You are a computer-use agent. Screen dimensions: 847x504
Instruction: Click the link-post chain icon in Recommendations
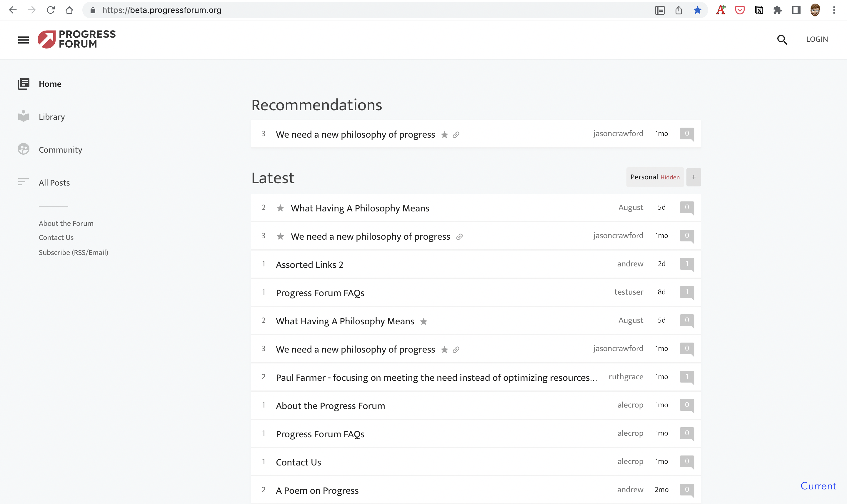456,135
